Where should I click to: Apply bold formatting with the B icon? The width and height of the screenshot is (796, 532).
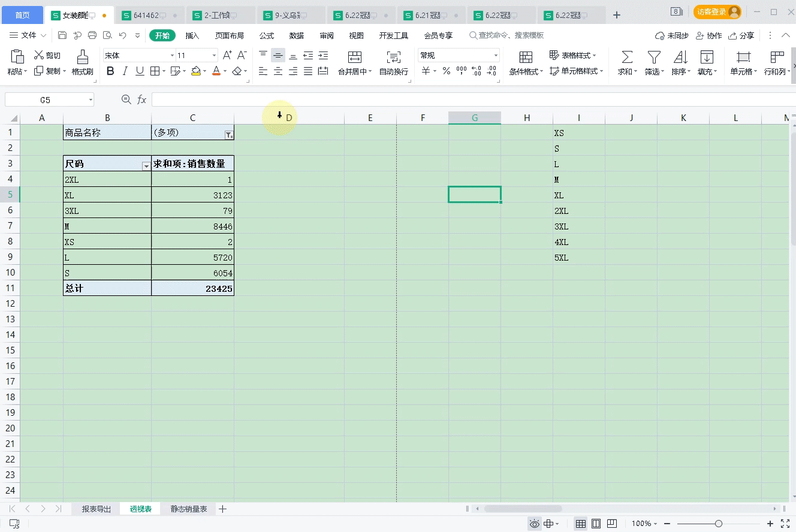(x=110, y=71)
